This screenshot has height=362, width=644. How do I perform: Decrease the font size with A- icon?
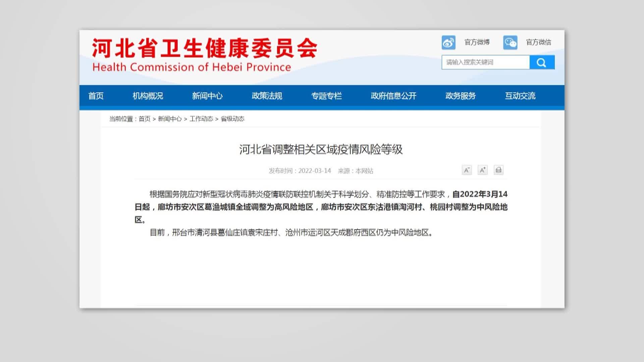[467, 170]
